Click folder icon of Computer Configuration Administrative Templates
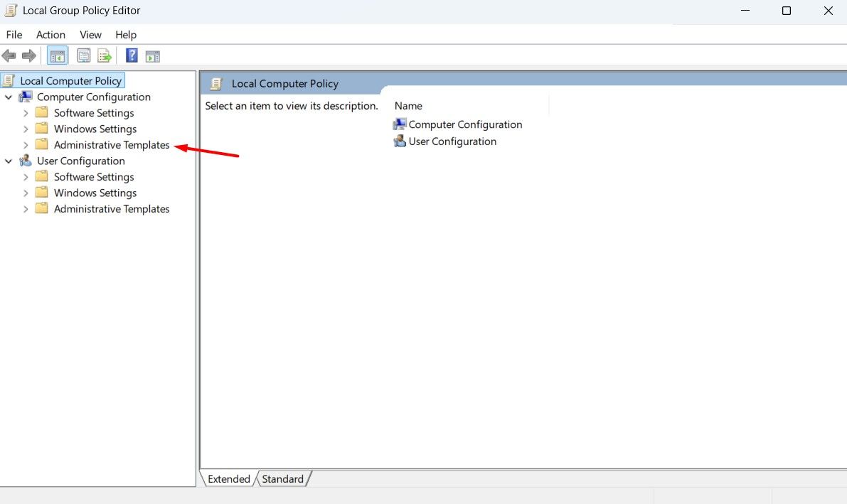The height and width of the screenshot is (504, 847). [x=41, y=145]
